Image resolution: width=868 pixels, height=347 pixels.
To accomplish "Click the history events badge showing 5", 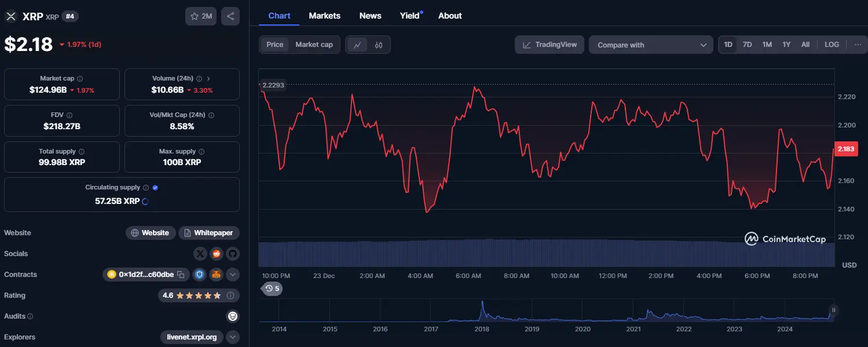I will (x=272, y=288).
